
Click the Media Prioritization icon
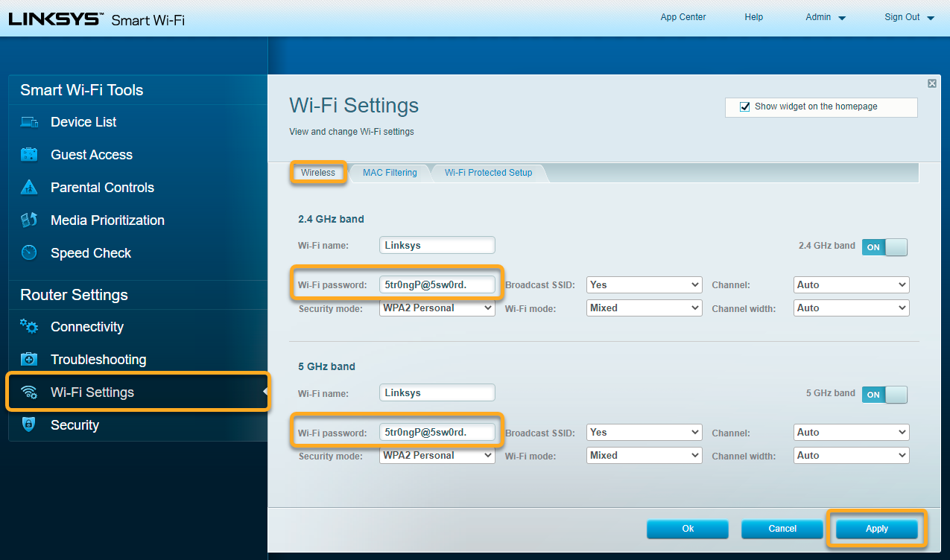pos(29,220)
